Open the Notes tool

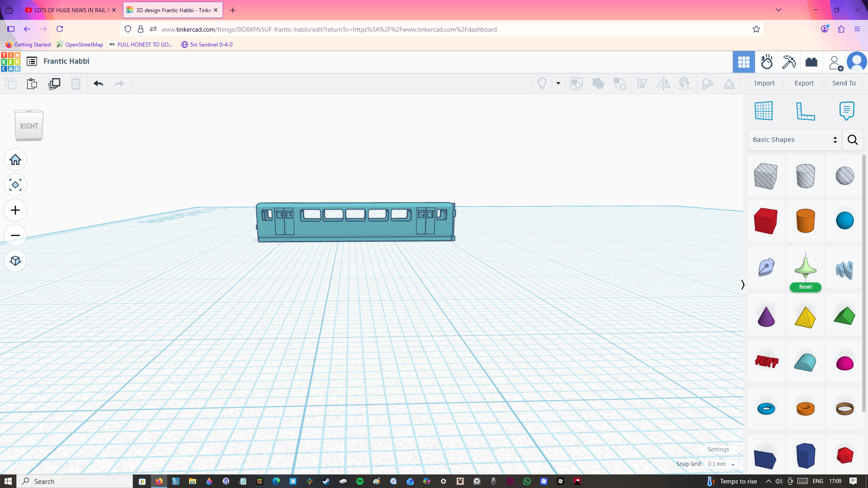[846, 111]
